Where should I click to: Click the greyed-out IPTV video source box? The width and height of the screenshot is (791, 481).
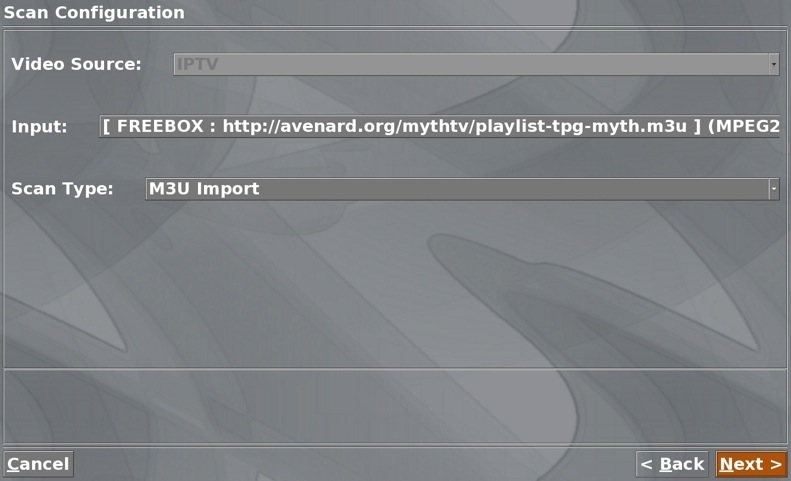click(x=476, y=64)
